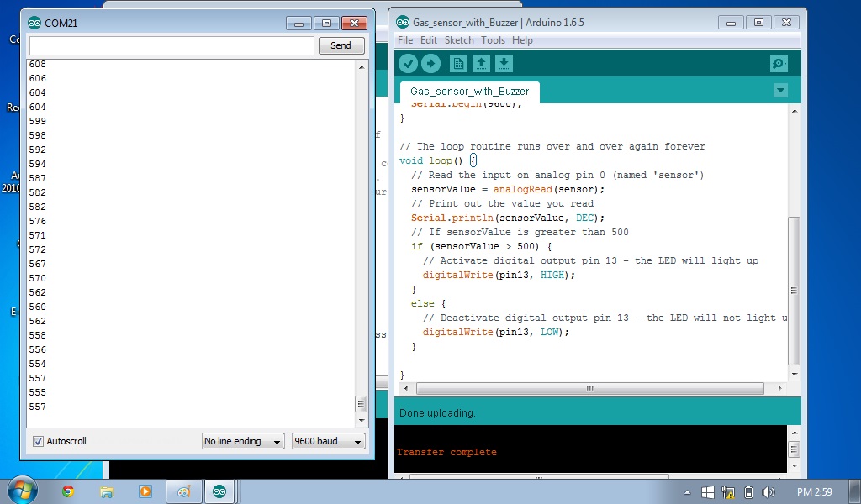The width and height of the screenshot is (861, 504).
Task: Open Chrome from the taskbar
Action: tap(68, 491)
